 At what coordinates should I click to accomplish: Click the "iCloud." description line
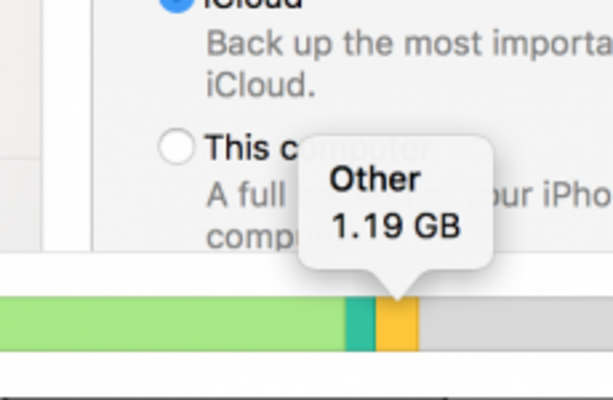coord(261,84)
